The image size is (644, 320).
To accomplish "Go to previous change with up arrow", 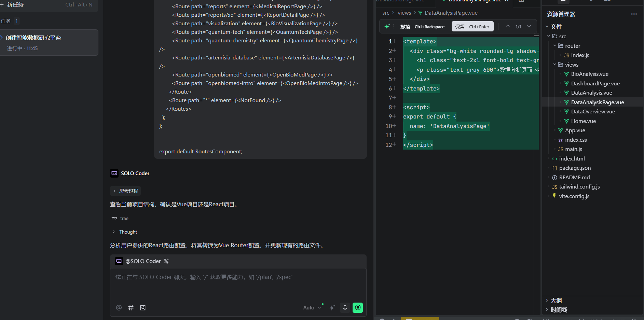I will coord(508,26).
